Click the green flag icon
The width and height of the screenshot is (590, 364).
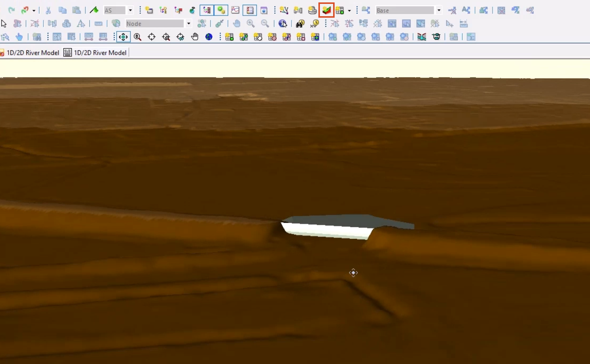click(94, 10)
